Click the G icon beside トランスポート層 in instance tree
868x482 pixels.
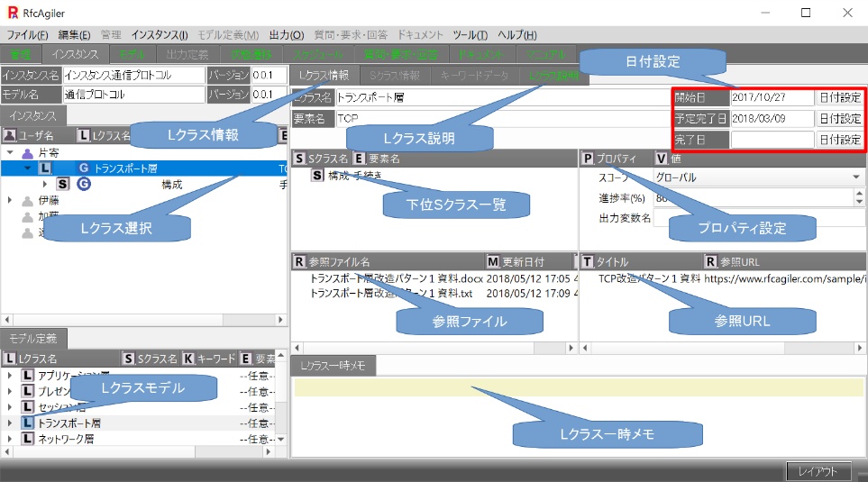tap(84, 168)
